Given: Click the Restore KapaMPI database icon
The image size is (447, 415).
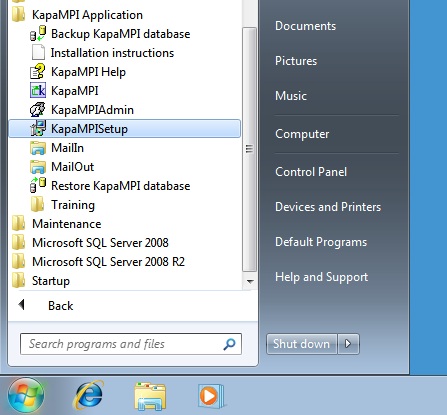Looking at the screenshot, I should 38,186.
